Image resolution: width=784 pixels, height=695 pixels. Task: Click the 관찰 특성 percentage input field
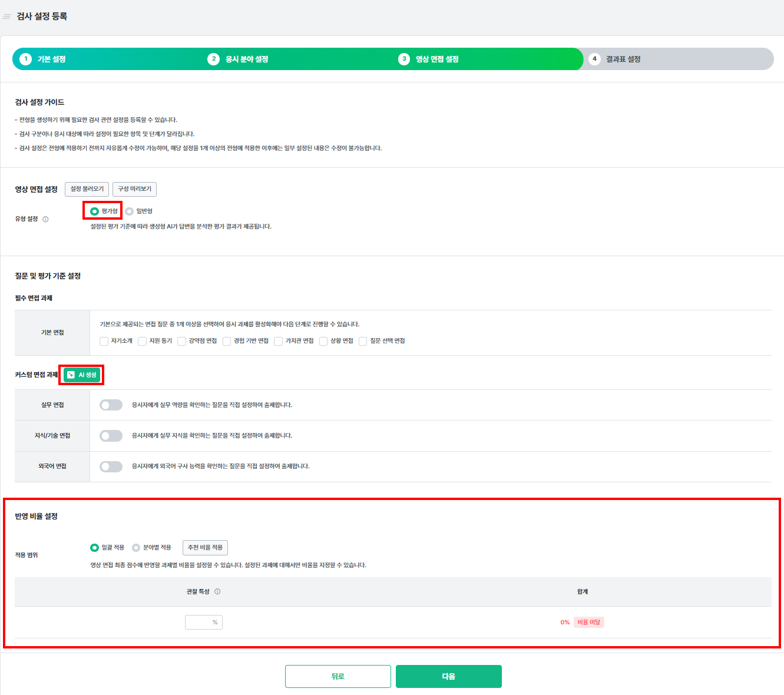click(204, 622)
